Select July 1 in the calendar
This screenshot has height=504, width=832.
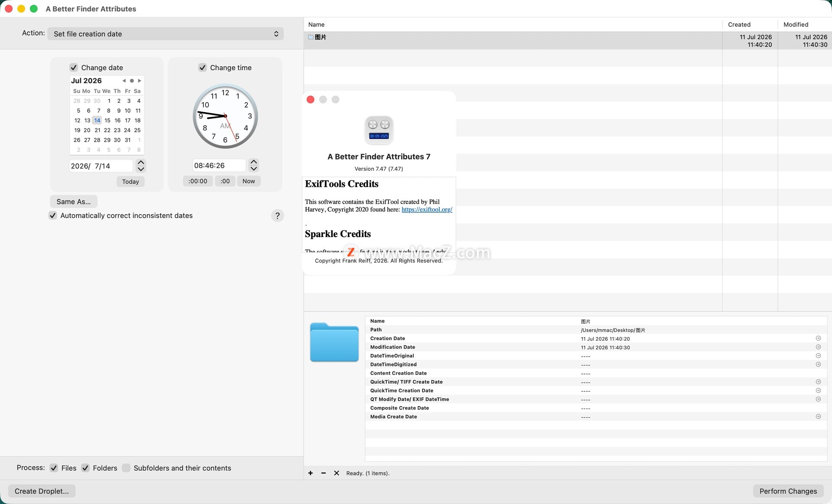pos(109,101)
